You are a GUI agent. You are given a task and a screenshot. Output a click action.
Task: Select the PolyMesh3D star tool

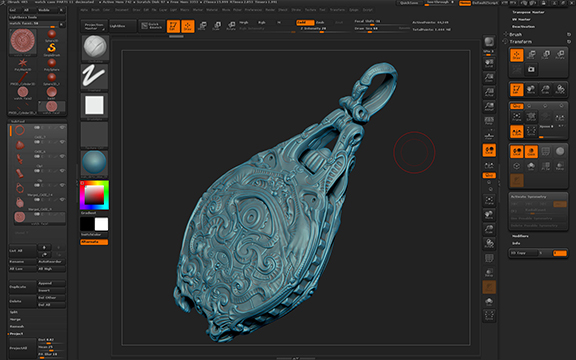click(23, 63)
